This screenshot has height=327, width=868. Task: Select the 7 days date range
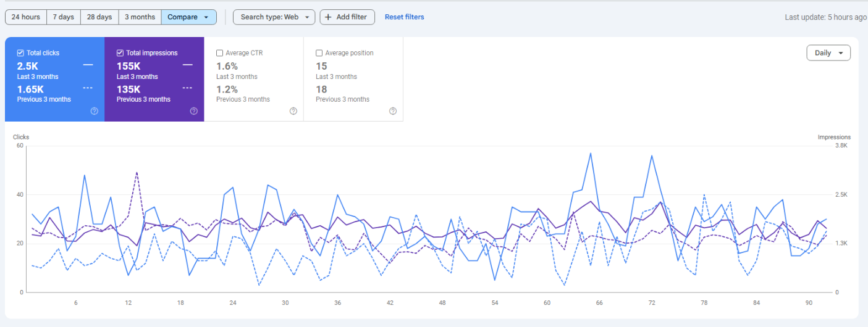(63, 17)
